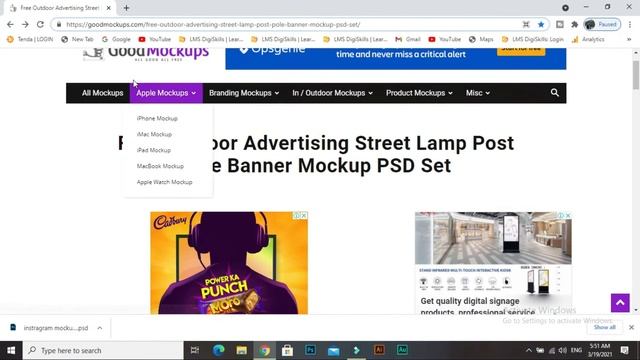Show hidden system tray icons
This screenshot has width=640, height=360.
click(529, 350)
